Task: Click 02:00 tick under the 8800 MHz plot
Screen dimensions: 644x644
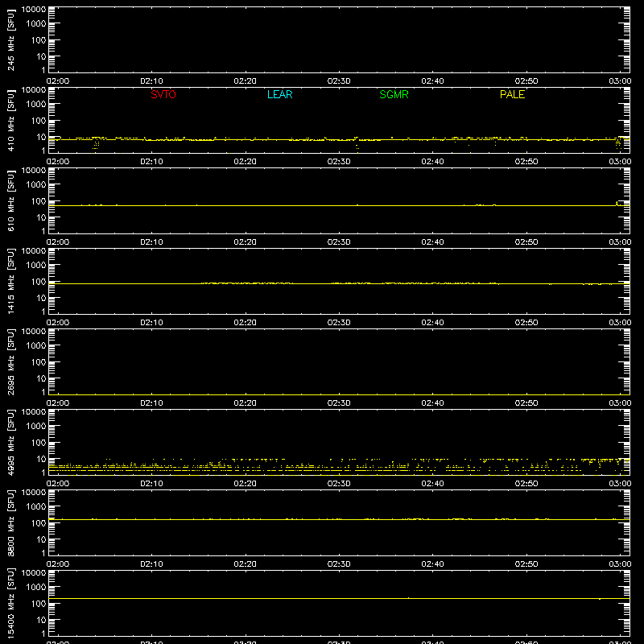Action: 58,564
